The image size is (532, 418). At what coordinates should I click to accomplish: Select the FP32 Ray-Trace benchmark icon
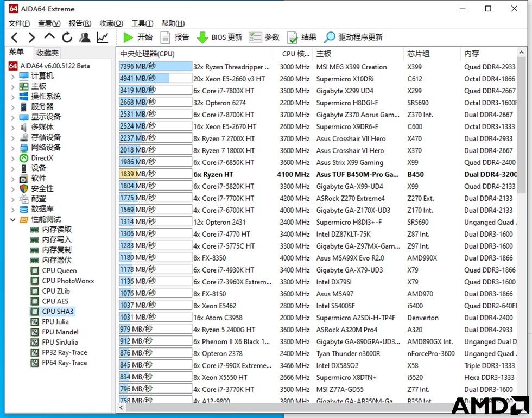click(x=34, y=352)
